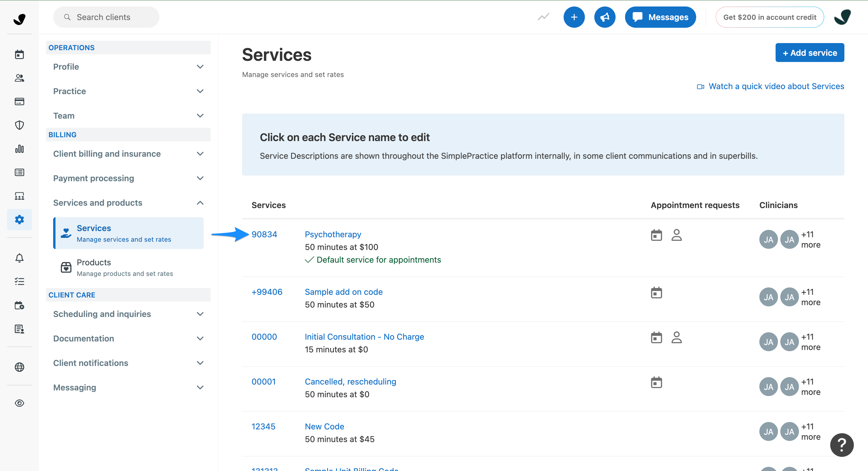Expand Payment processing section
868x471 pixels.
[x=128, y=179]
